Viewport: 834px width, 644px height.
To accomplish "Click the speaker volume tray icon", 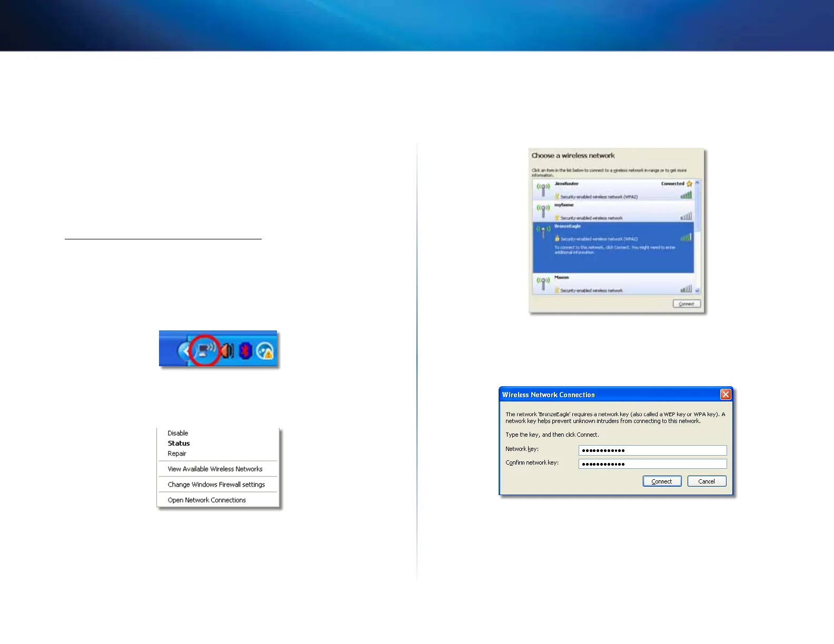I will coord(227,350).
